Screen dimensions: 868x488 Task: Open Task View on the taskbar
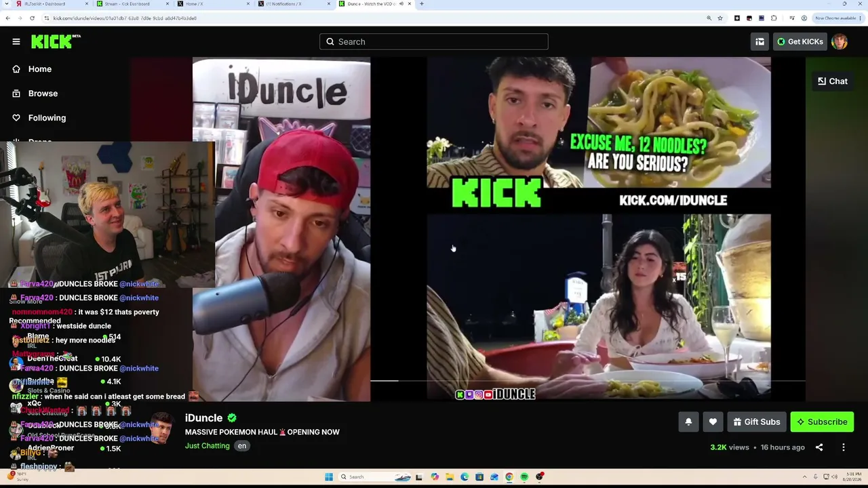click(420, 477)
